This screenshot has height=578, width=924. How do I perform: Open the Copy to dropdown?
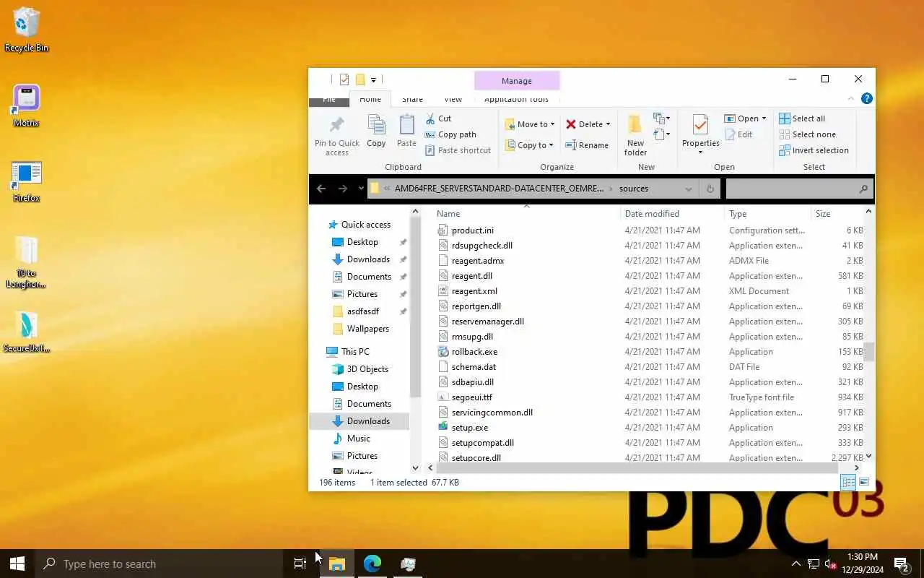529,145
